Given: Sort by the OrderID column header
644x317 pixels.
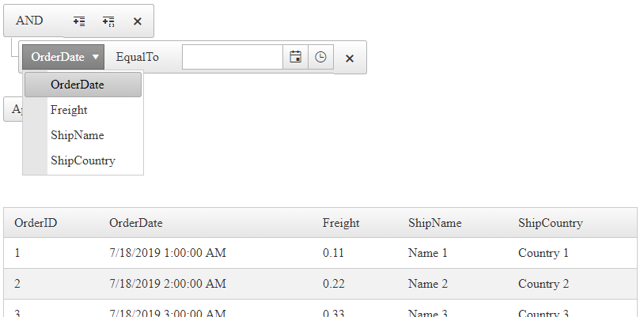Looking at the screenshot, I should tap(36, 223).
